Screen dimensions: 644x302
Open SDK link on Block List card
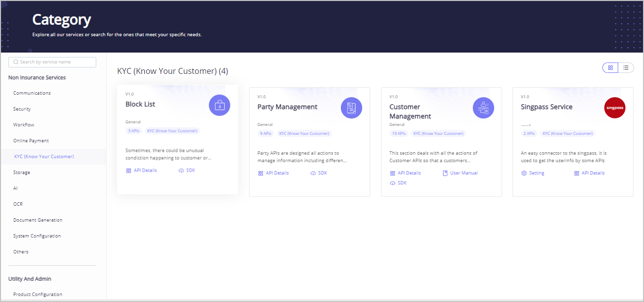[187, 170]
